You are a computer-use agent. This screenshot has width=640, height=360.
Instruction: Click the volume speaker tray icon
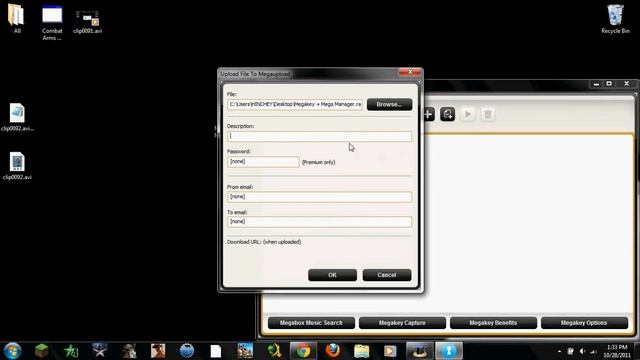coord(582,351)
